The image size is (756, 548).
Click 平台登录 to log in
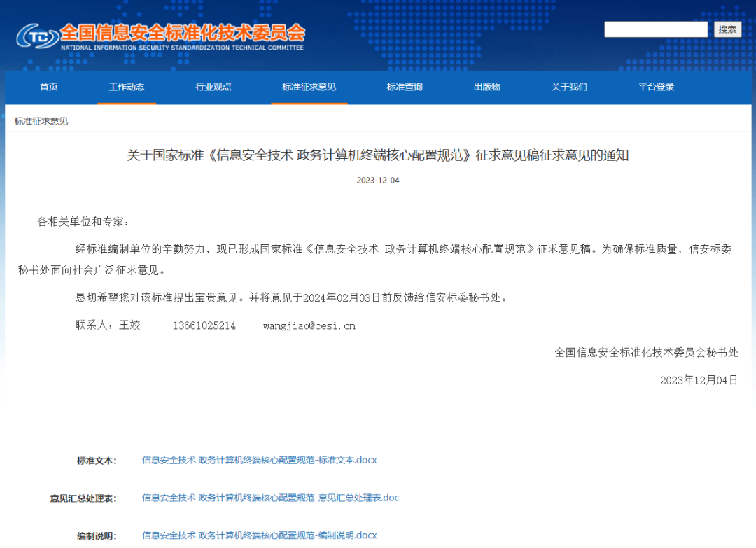pyautogui.click(x=656, y=87)
